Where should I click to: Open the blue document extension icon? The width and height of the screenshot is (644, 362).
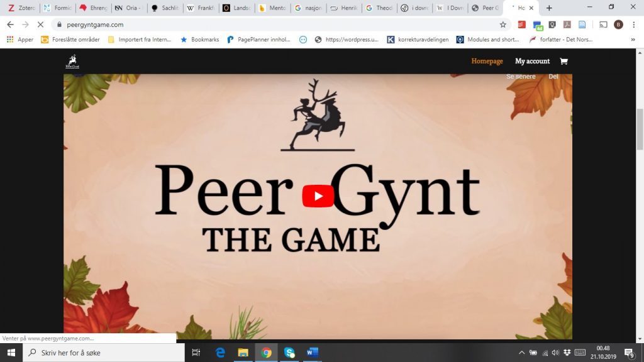pos(582,25)
